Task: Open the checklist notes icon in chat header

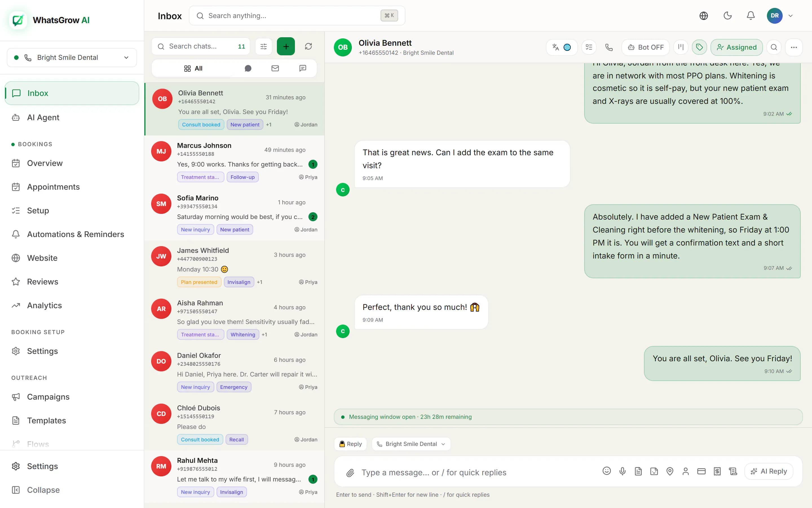Action: point(589,47)
